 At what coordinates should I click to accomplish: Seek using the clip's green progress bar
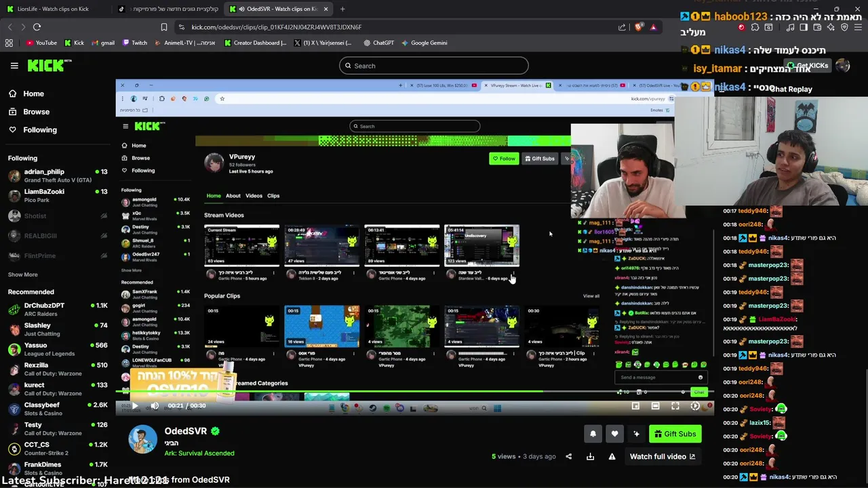point(414,391)
